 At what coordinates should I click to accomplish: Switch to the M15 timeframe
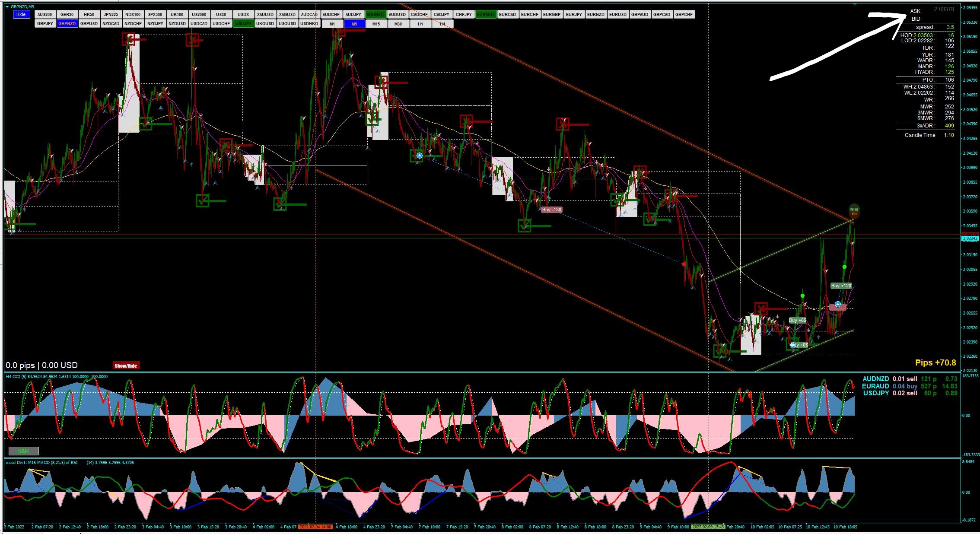tap(376, 24)
